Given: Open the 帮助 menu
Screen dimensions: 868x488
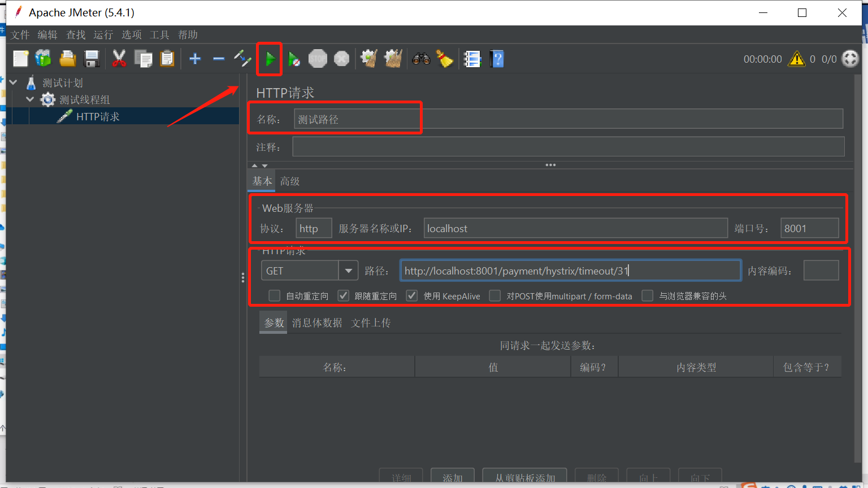Looking at the screenshot, I should [188, 35].
